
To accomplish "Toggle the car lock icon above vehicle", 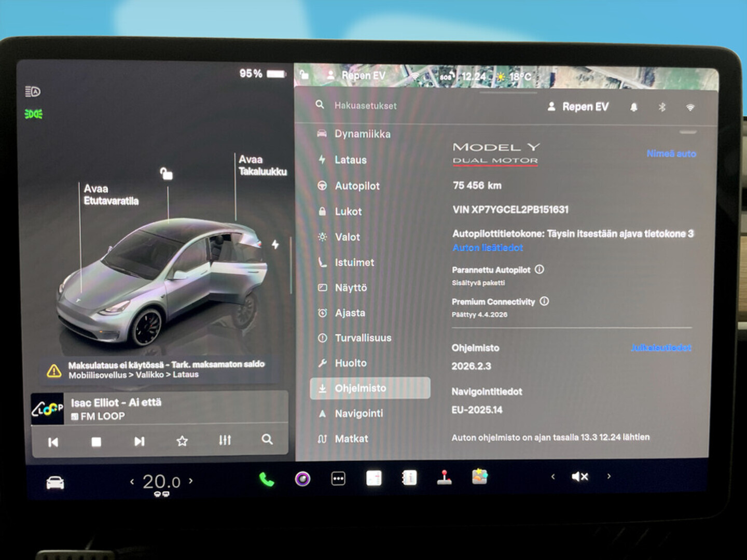I will pyautogui.click(x=166, y=174).
